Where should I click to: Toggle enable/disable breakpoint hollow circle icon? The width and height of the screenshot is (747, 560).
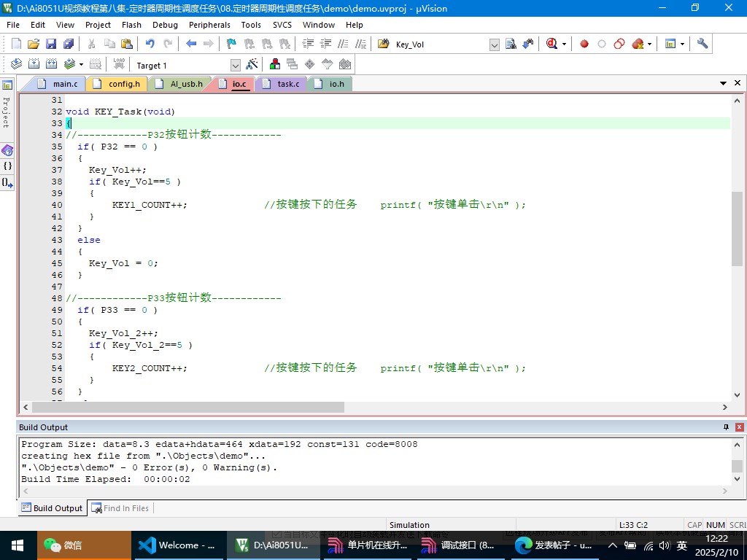602,44
